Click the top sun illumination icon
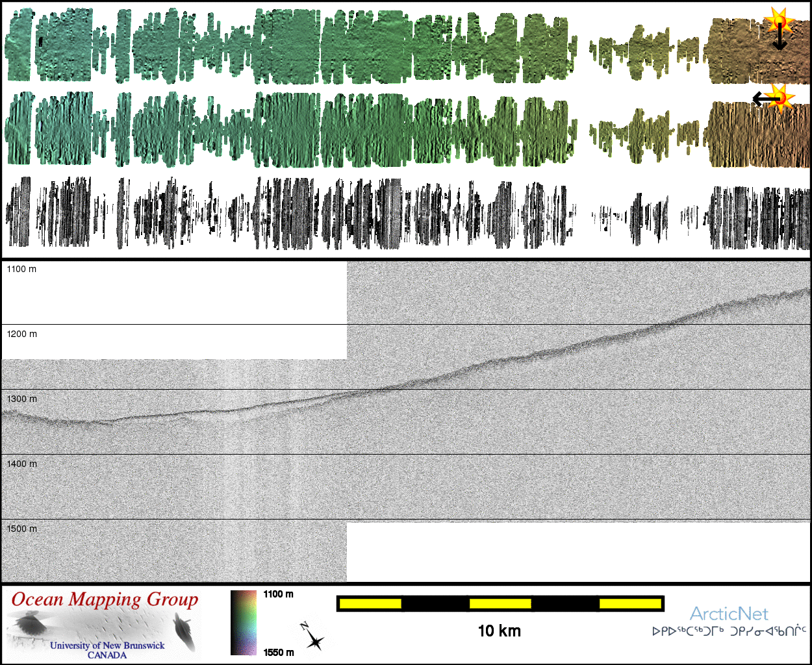 tap(778, 21)
